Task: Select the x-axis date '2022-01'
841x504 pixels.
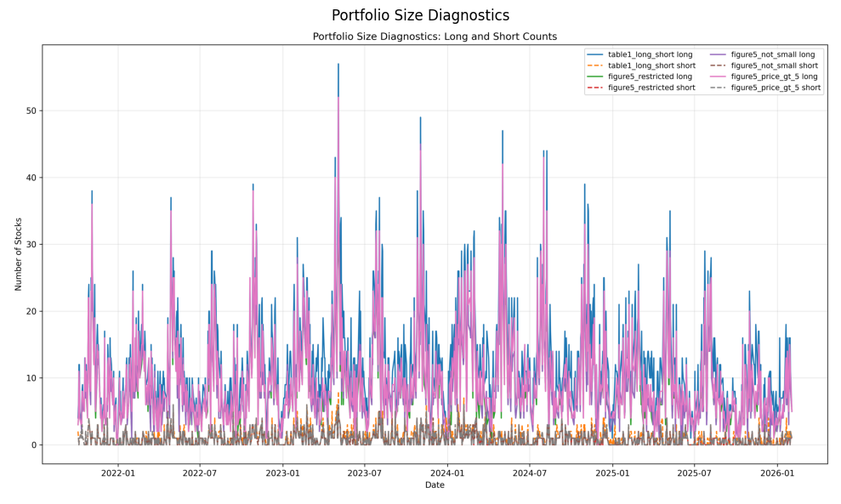Action: pos(118,473)
